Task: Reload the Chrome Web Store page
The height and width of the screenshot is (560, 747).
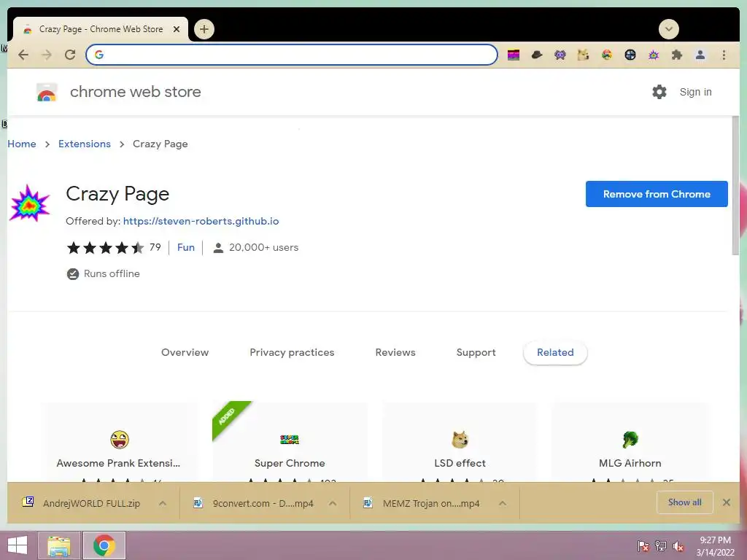Action: 70,55
